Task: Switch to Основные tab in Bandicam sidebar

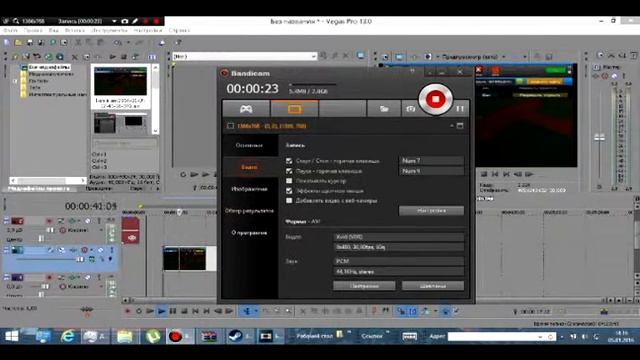Action: coord(249,145)
